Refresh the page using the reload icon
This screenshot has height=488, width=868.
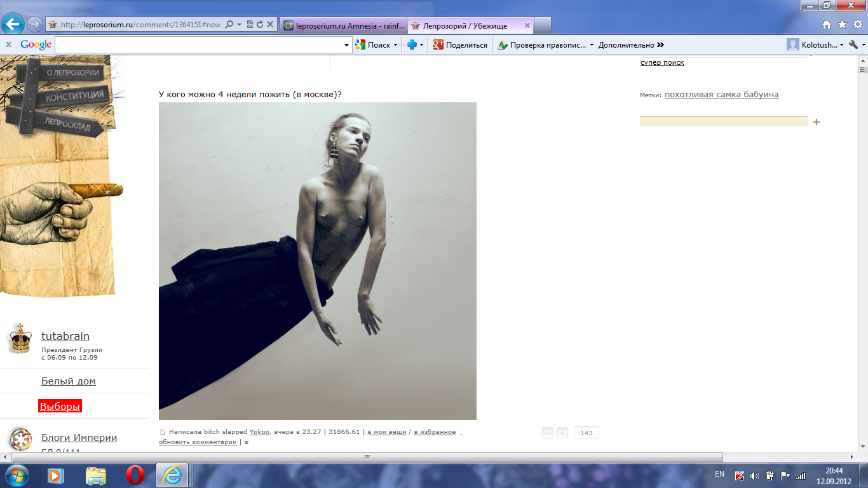pos(260,25)
